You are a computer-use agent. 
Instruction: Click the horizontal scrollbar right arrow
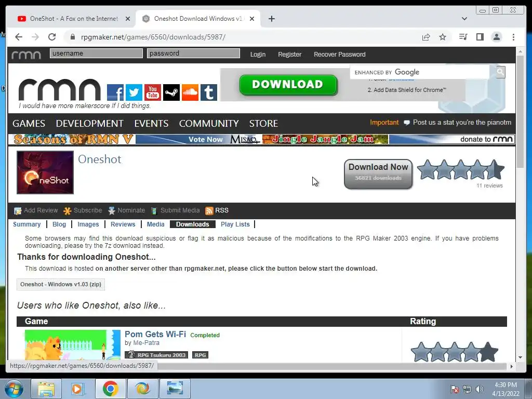(511, 366)
